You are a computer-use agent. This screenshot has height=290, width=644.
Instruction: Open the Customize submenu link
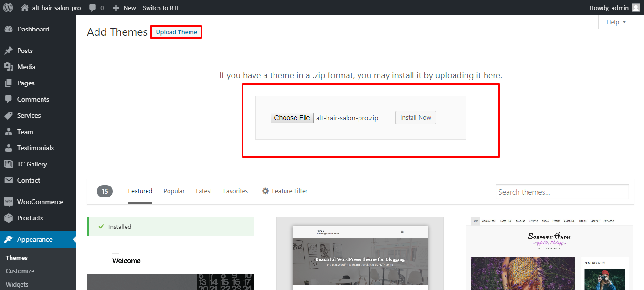(x=20, y=271)
